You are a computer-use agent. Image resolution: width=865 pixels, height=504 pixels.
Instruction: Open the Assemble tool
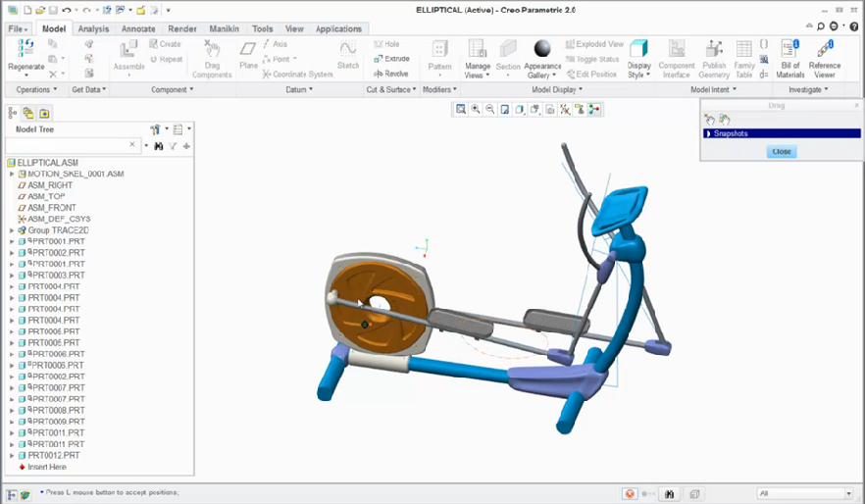click(x=128, y=55)
